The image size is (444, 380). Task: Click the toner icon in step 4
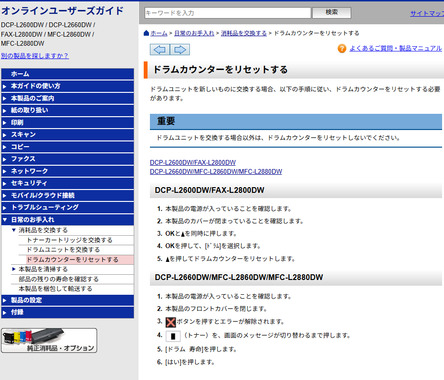(x=173, y=336)
